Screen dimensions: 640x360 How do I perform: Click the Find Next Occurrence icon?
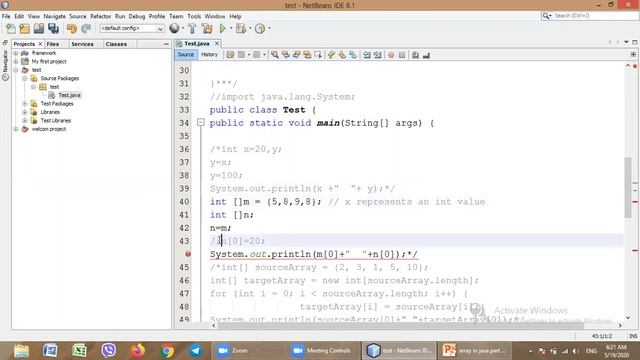pos(296,55)
